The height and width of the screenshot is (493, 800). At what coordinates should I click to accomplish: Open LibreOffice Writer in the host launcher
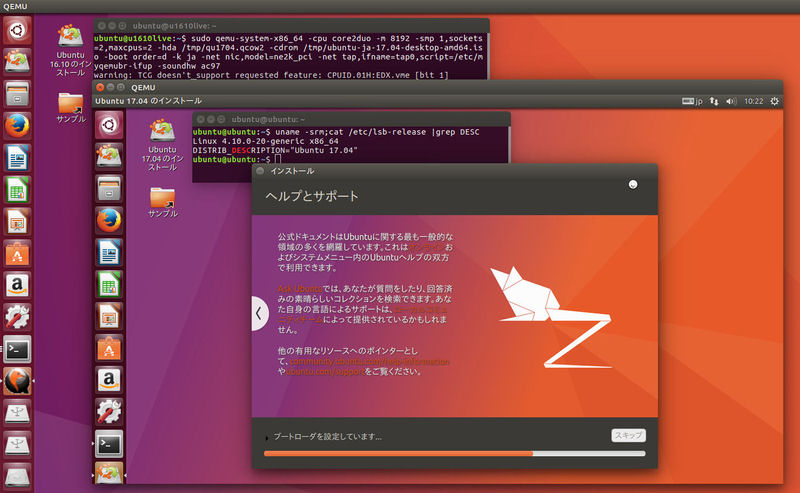(17, 158)
